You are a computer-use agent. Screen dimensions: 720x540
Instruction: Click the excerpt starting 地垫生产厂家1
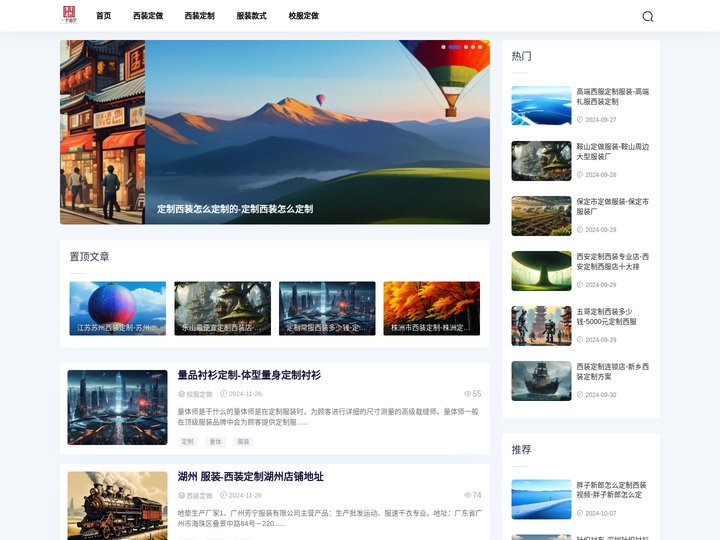point(330,518)
